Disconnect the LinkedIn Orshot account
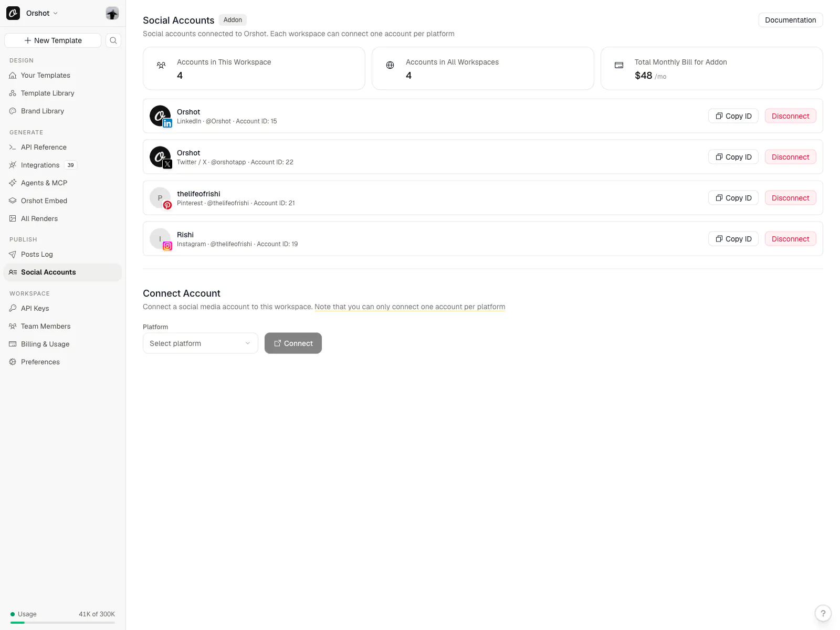This screenshot has width=840, height=630. 791,116
